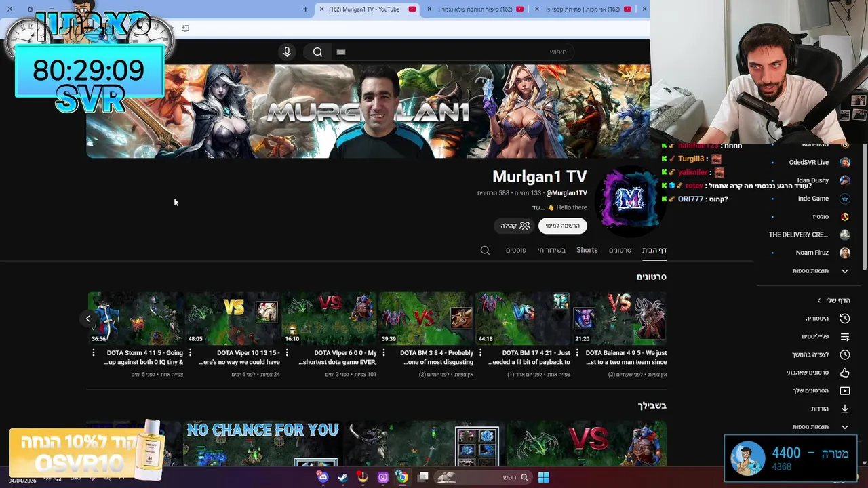Viewport: 868px width, 488px height.
Task: Open more options for DOTA Balanar video
Action: (x=577, y=352)
